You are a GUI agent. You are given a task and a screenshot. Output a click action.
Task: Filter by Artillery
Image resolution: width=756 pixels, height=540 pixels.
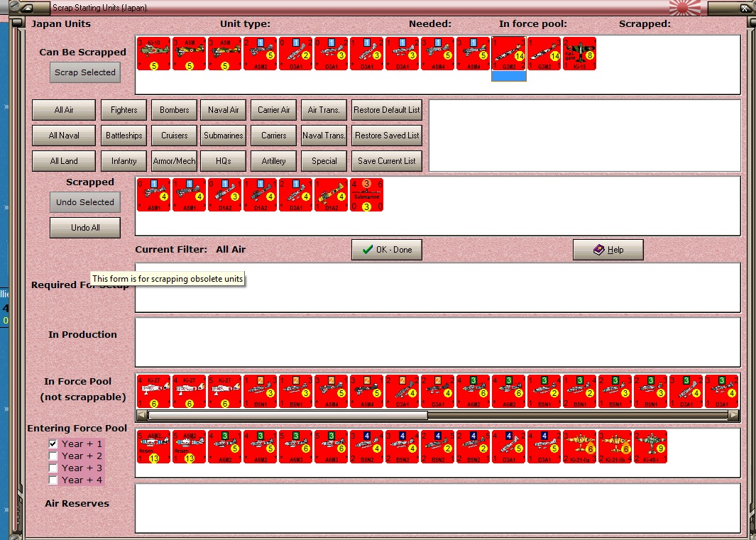click(x=273, y=161)
